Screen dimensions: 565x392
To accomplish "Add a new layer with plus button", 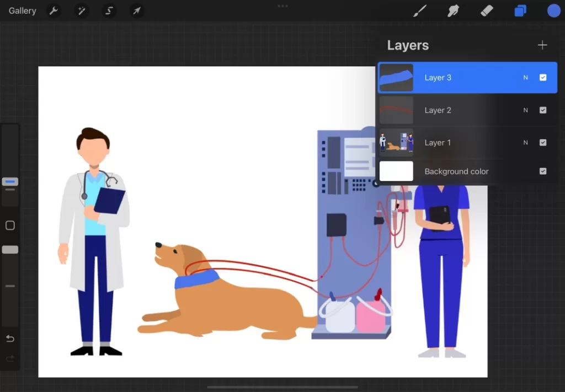I will point(542,45).
